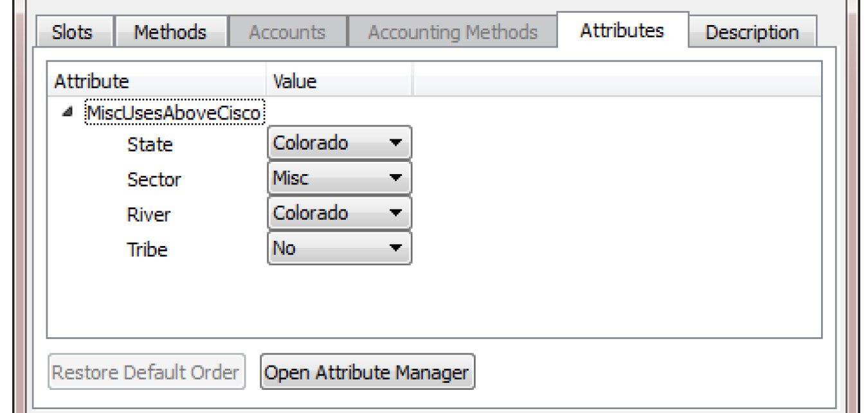Screen dimensions: 868x413
Task: Open the Methods tab
Action: pos(170,32)
